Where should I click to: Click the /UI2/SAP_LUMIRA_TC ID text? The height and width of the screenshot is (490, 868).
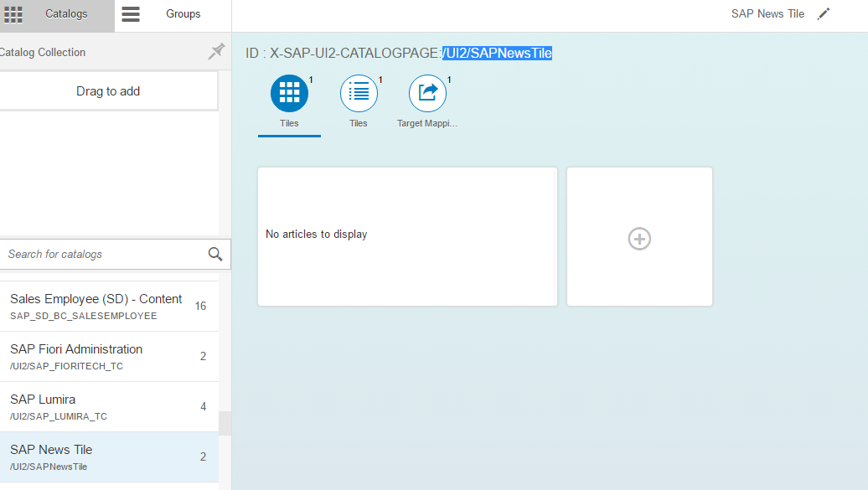click(59, 417)
